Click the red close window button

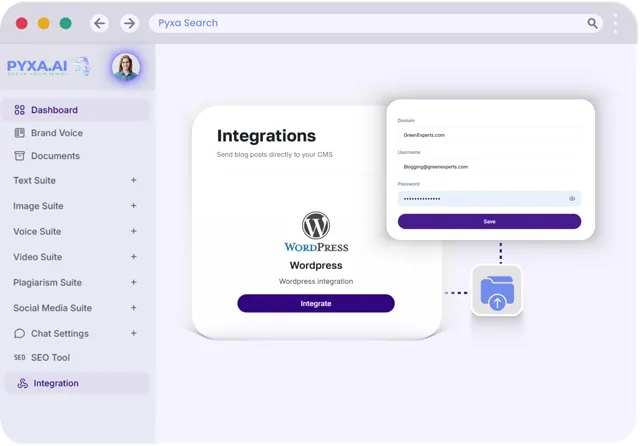[x=22, y=23]
